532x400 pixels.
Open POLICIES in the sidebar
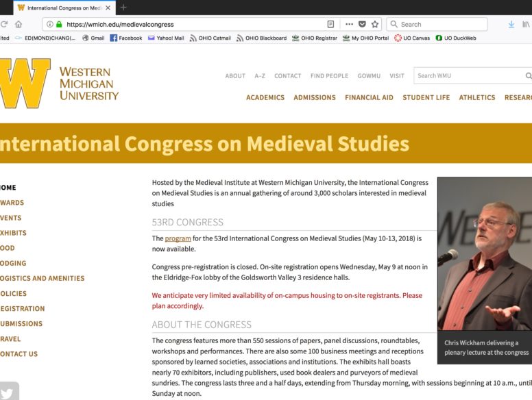pos(13,294)
